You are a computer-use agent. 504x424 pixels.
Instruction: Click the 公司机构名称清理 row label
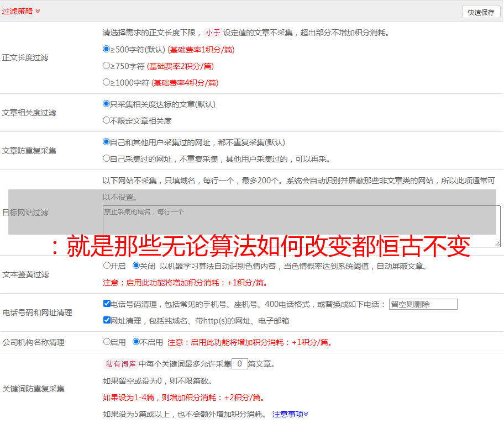(x=33, y=342)
